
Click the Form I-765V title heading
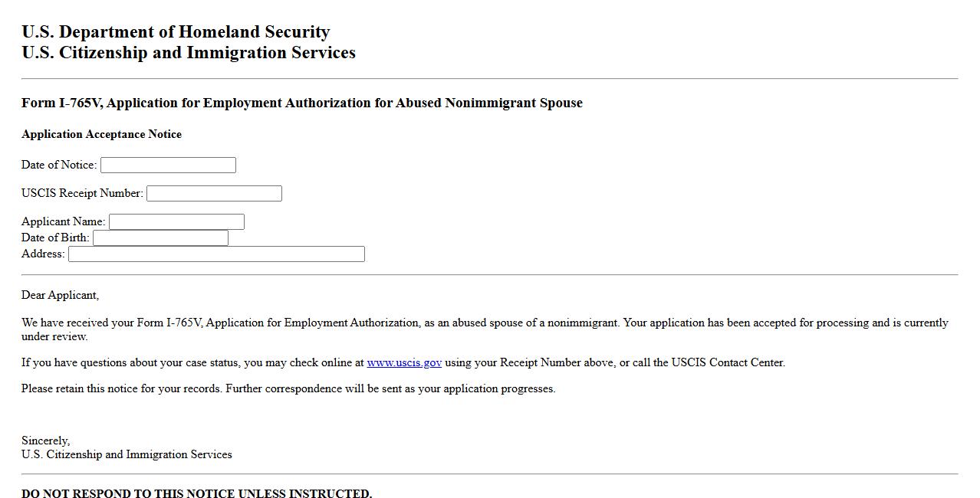point(302,103)
